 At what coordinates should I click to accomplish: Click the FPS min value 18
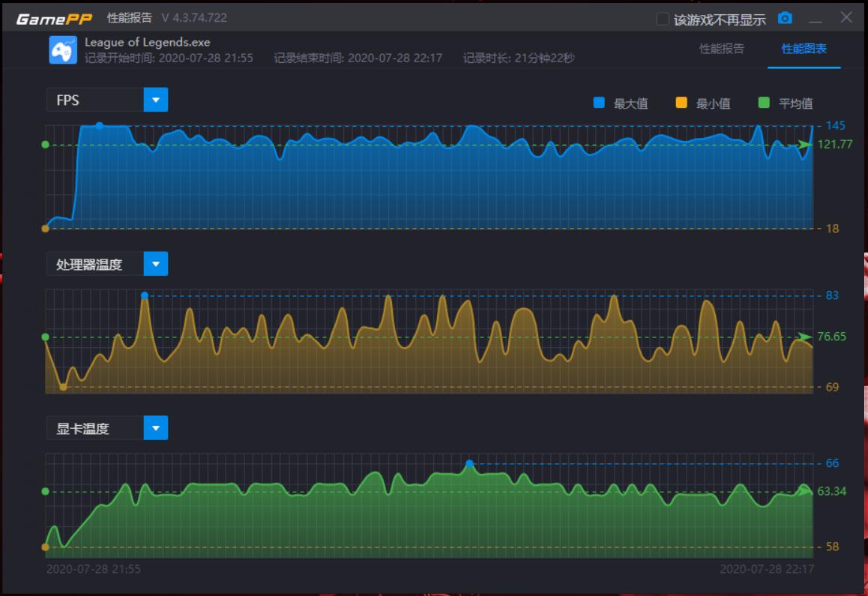832,229
